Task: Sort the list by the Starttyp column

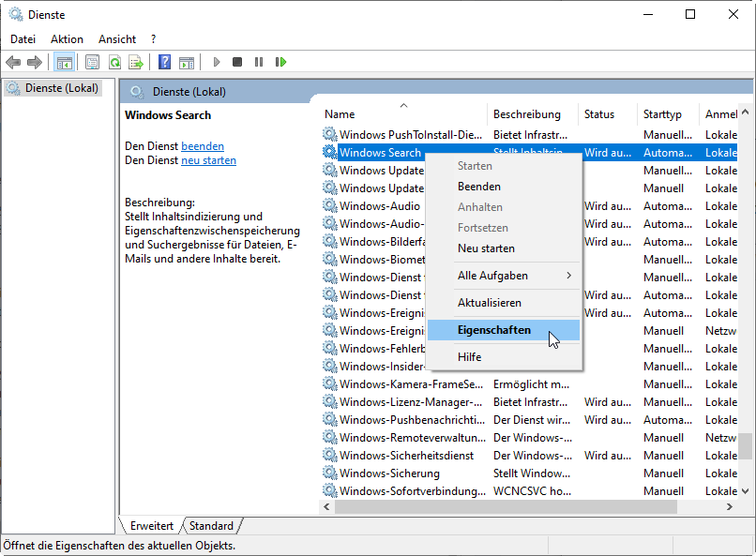Action: point(662,114)
